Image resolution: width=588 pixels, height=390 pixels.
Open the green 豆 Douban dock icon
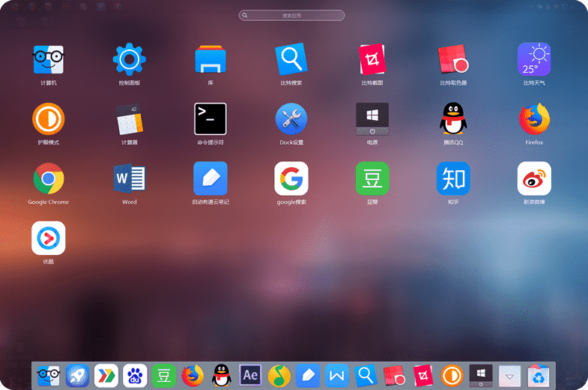coord(164,375)
